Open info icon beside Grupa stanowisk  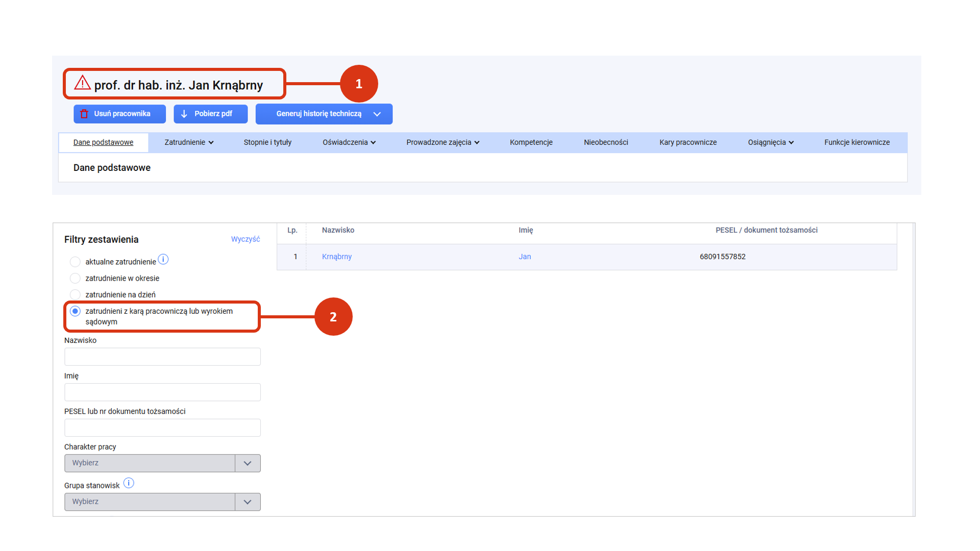point(129,483)
